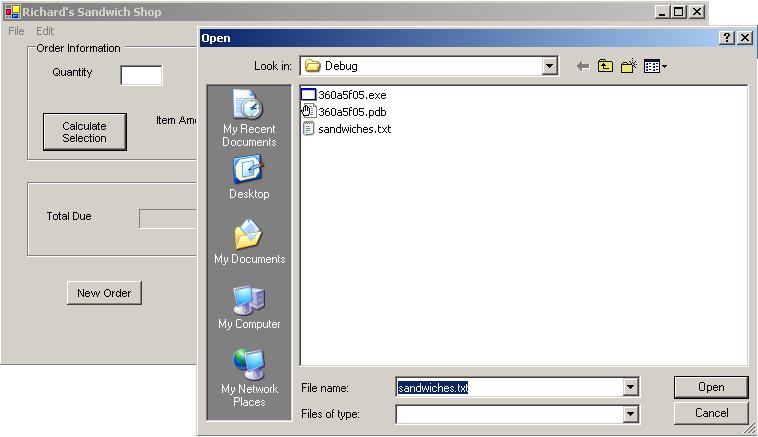The image size is (758, 437).
Task: Go to Desktop in places bar
Action: point(249,178)
